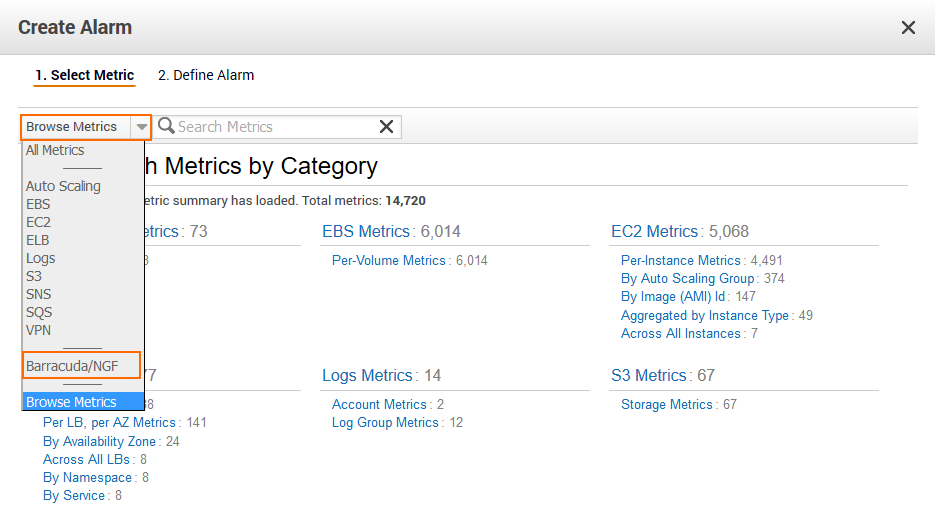Choose S3 in the dropdown list

tap(34, 277)
